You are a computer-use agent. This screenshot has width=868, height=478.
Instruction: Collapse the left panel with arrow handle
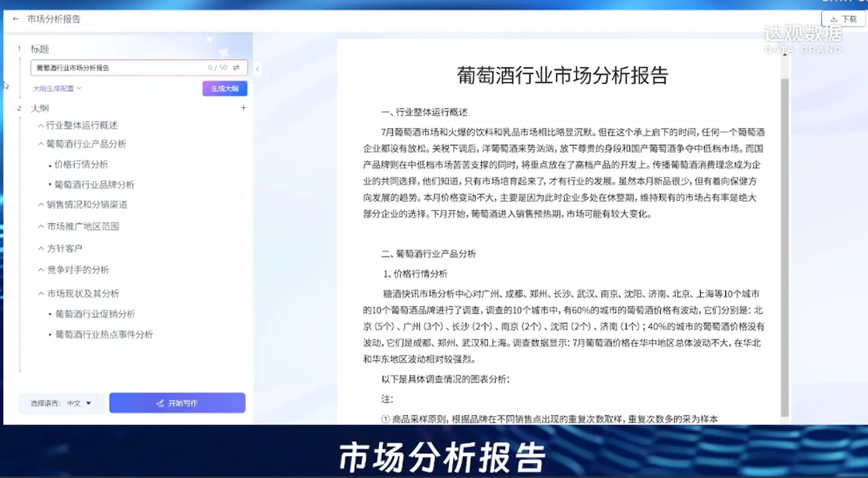tap(257, 69)
